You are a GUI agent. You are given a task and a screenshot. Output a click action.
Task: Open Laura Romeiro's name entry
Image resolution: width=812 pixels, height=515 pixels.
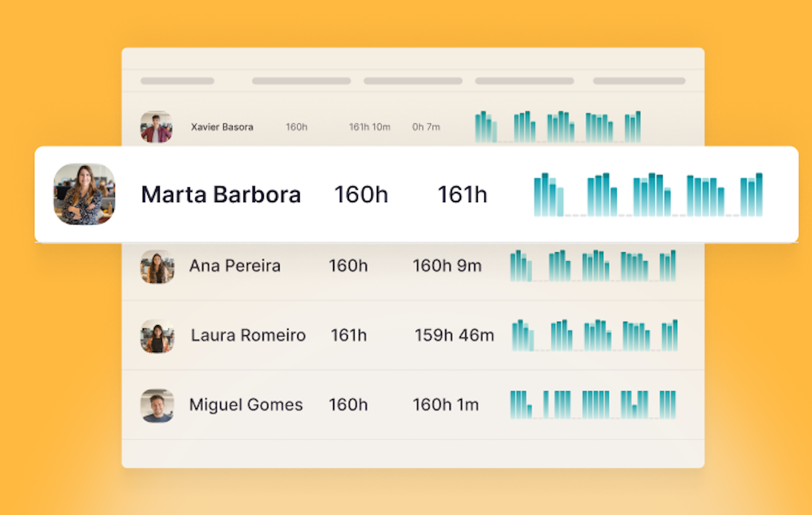pyautogui.click(x=248, y=335)
